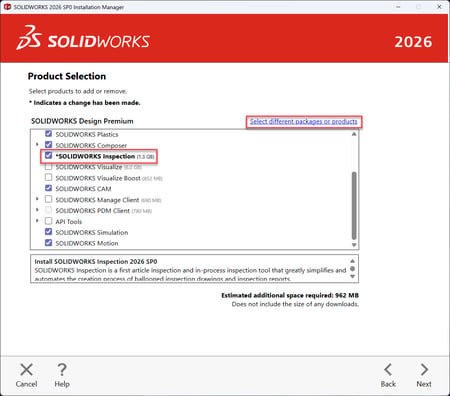Uncheck the SOLIDWORKS Composer checkbox
This screenshot has width=450, height=396.
pos(48,145)
